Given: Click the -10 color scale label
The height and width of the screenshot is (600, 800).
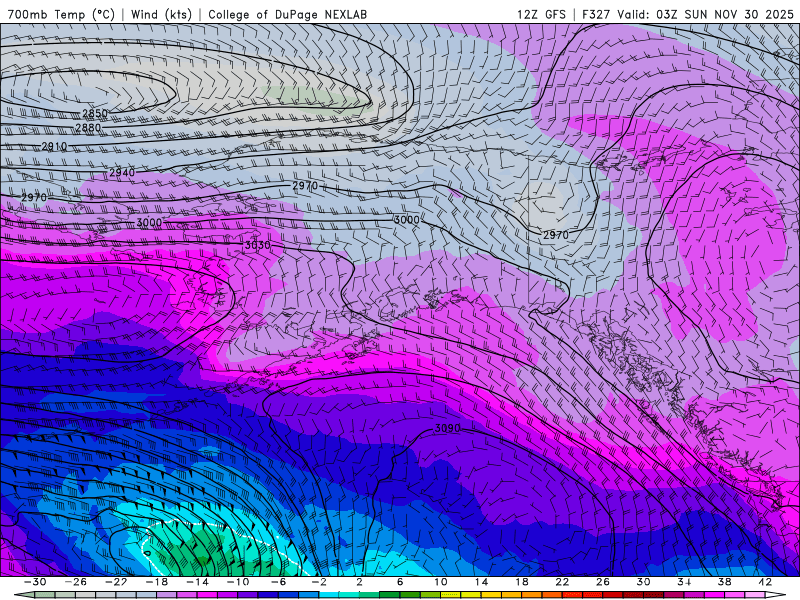Looking at the screenshot, I should (237, 582).
